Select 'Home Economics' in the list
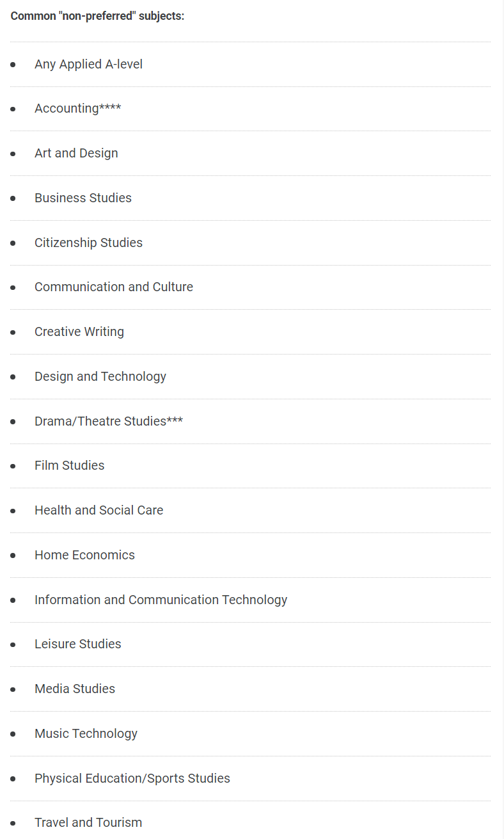504x839 pixels. pos(84,555)
